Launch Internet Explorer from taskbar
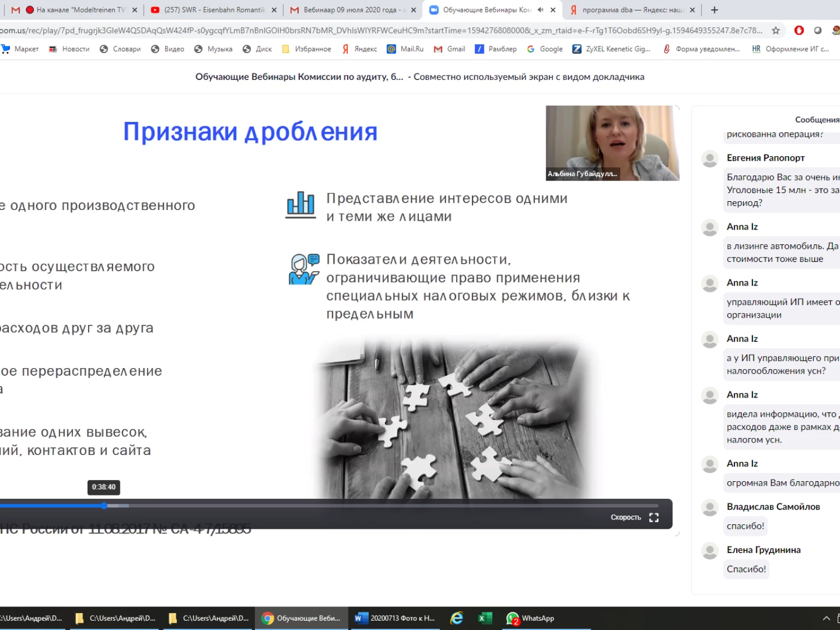 click(x=457, y=619)
